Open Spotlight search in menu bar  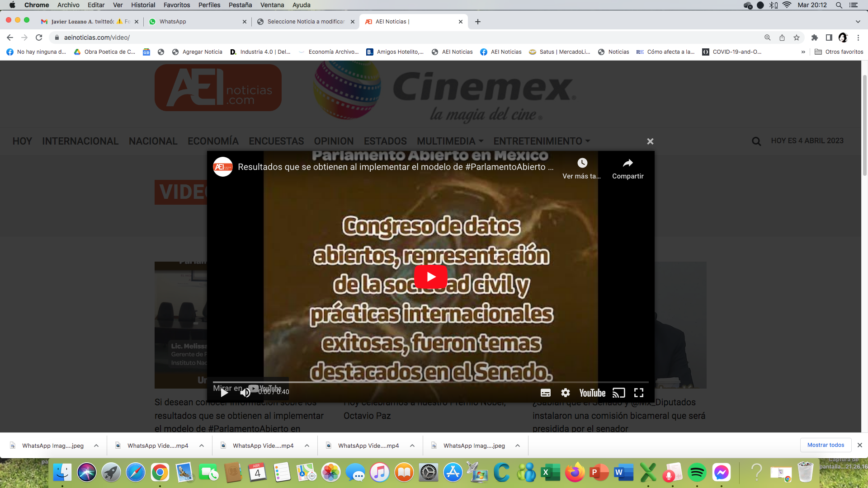[x=839, y=5]
